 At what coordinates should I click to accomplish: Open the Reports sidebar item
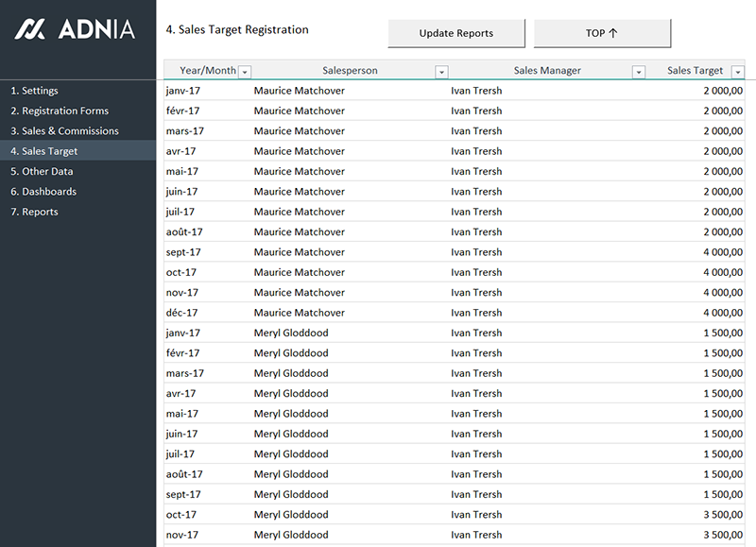pyautogui.click(x=34, y=212)
